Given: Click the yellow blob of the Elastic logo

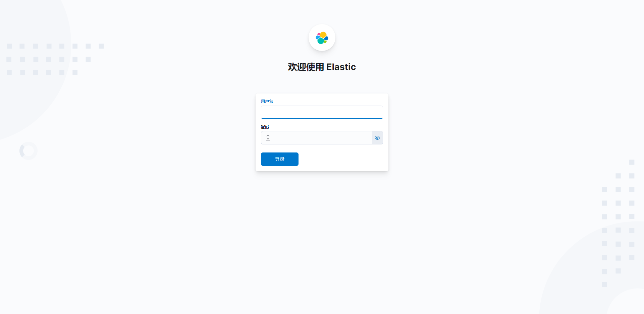Looking at the screenshot, I should tap(323, 35).
